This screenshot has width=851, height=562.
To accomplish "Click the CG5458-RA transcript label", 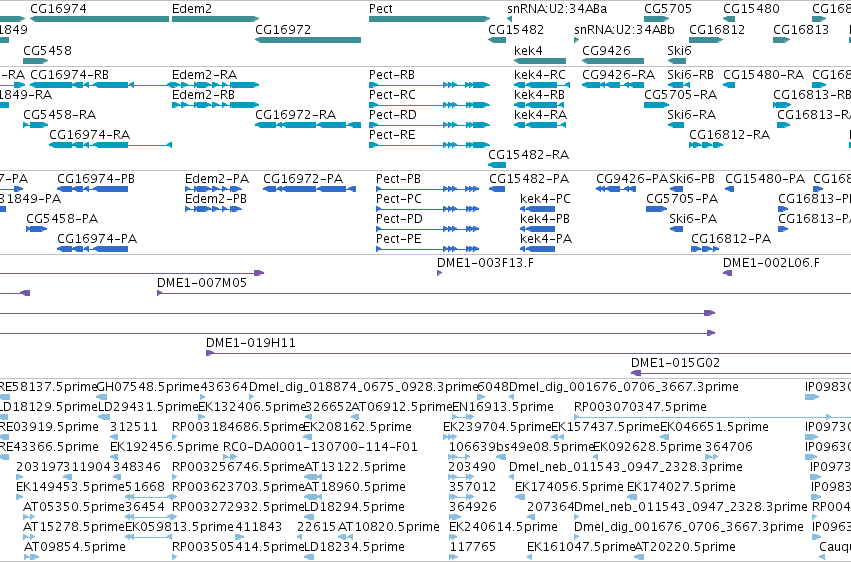I will click(59, 114).
